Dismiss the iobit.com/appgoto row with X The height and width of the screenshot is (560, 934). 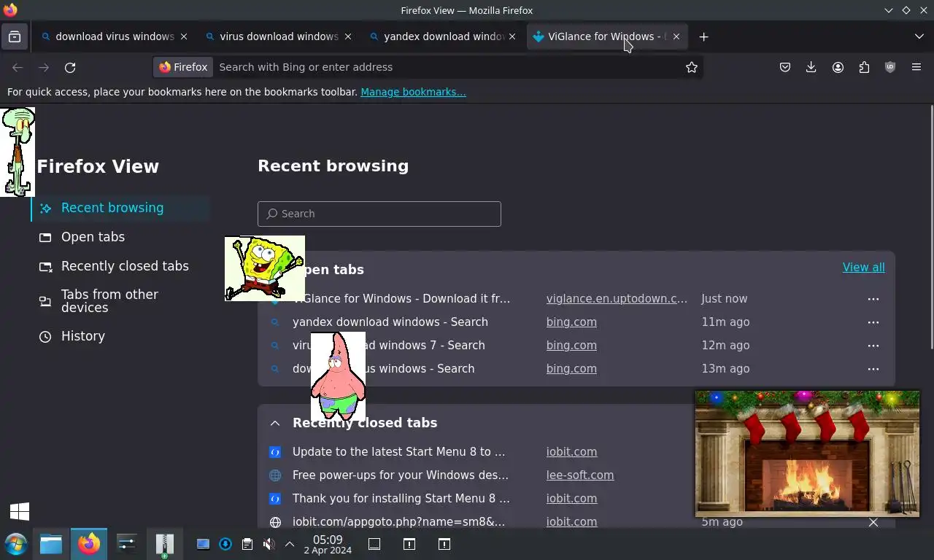click(x=873, y=522)
